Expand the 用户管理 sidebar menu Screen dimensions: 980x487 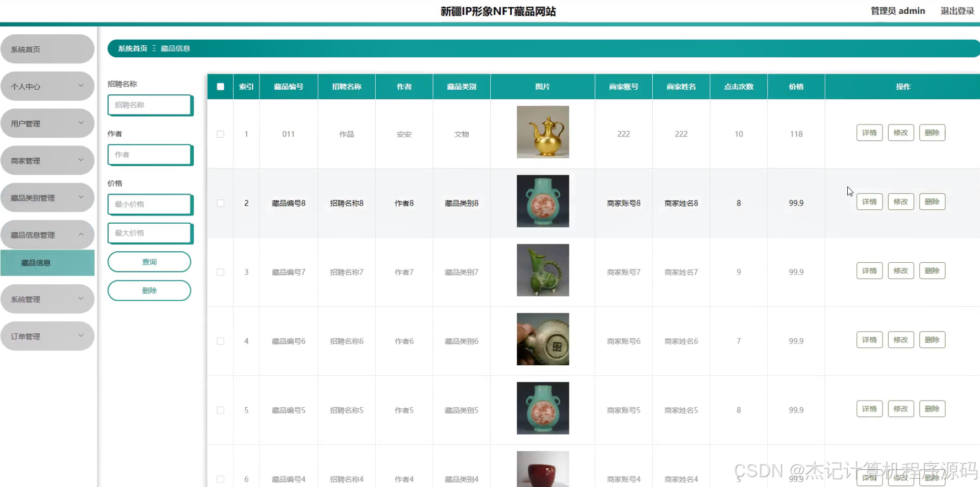coord(47,123)
